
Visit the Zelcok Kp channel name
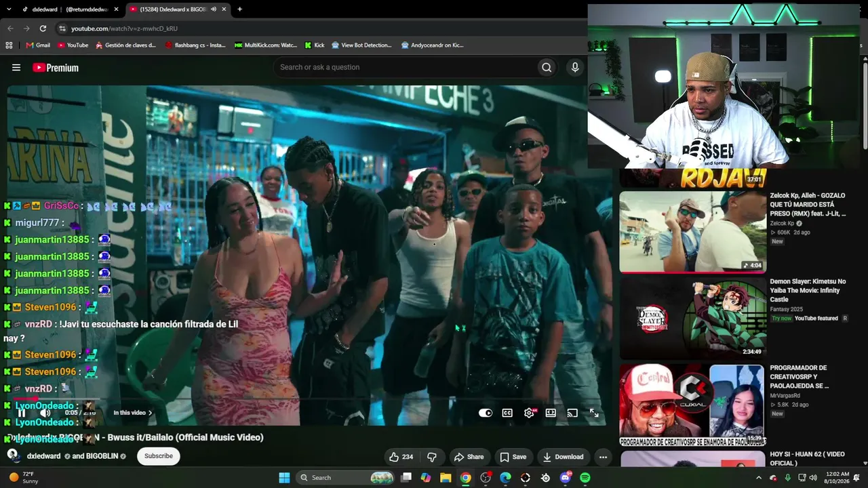point(782,224)
